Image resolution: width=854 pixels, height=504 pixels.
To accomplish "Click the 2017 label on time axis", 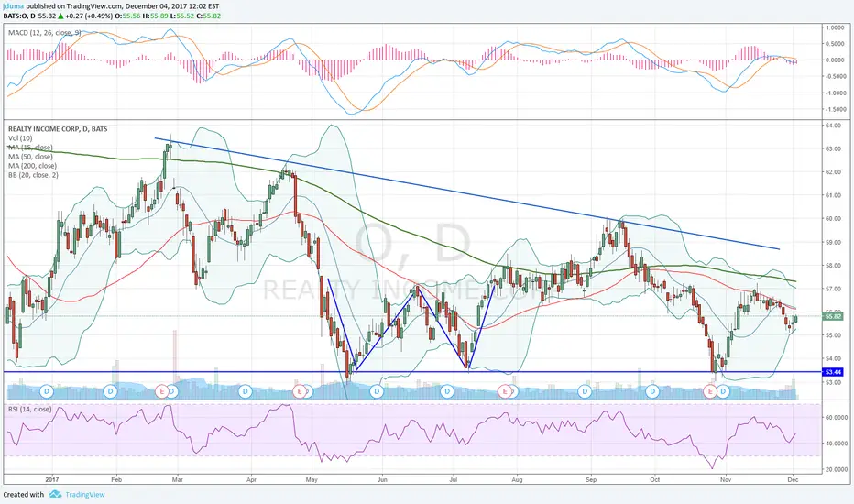I will tap(52, 480).
